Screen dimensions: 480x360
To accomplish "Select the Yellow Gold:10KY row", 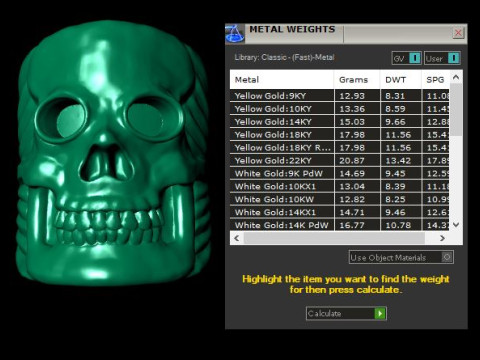I will tap(339, 109).
